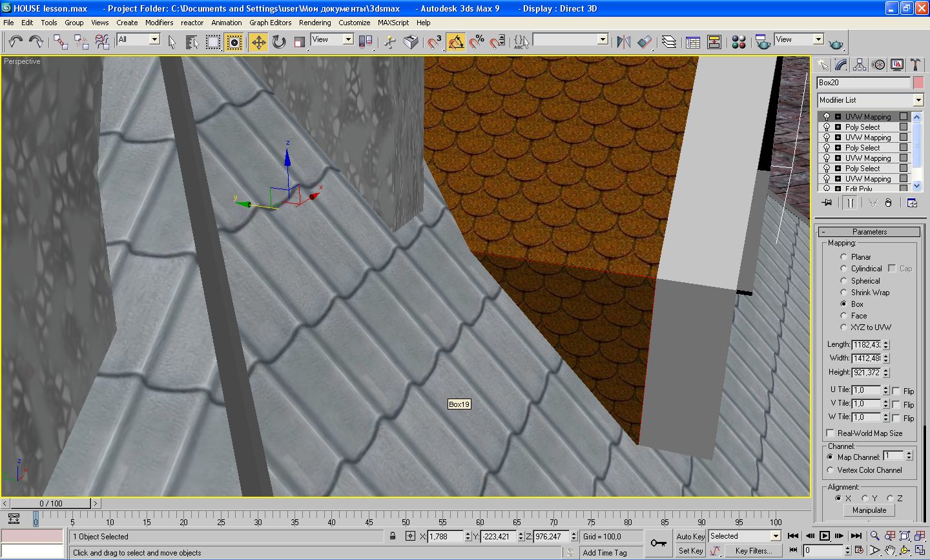Switch to the Hierarchy command panel tab
This screenshot has width=930, height=560.
click(x=860, y=65)
